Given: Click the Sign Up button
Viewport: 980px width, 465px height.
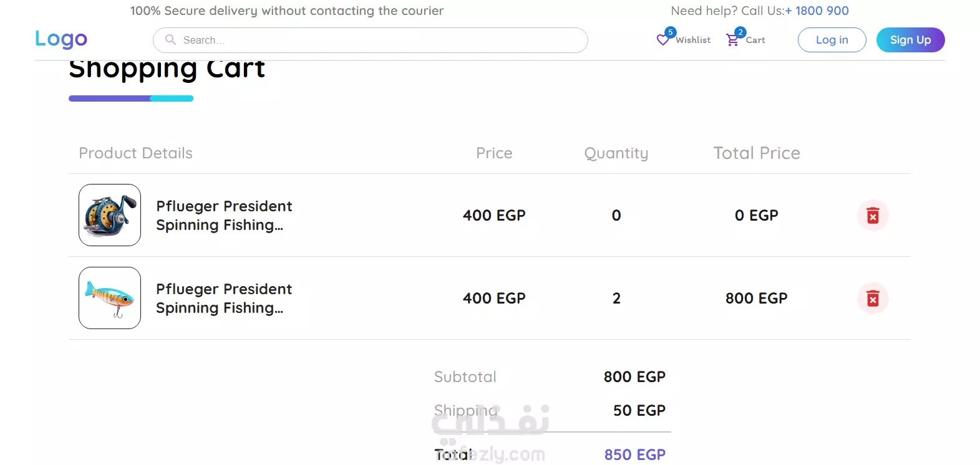Looking at the screenshot, I should click(x=910, y=40).
